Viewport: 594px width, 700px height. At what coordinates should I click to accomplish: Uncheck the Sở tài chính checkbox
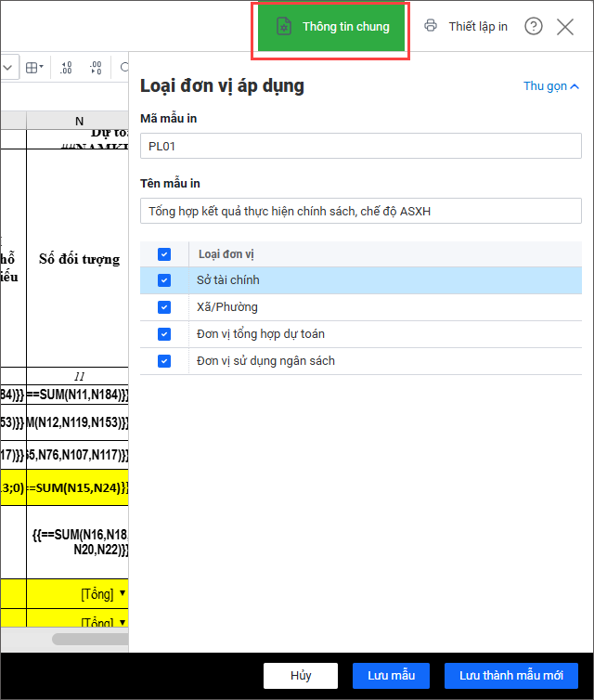point(164,280)
